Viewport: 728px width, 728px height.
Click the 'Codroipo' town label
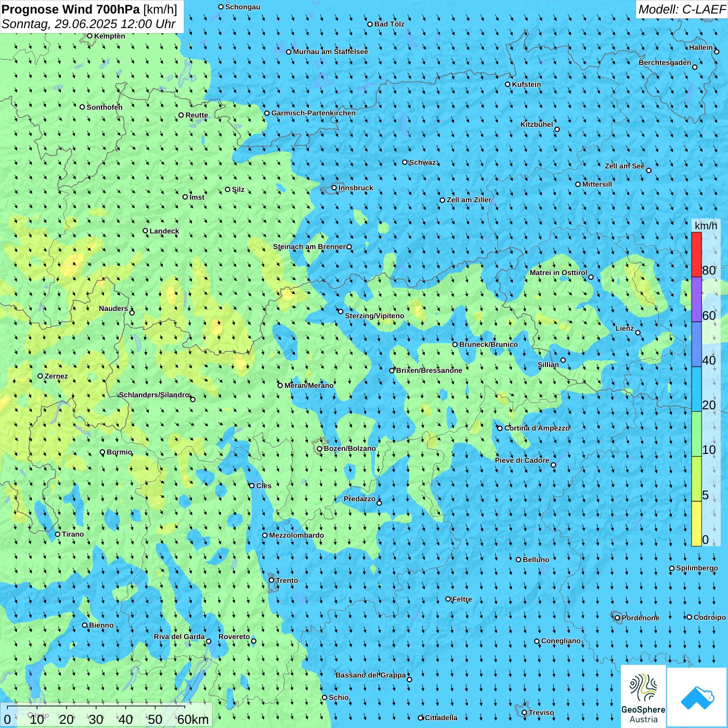click(x=710, y=617)
